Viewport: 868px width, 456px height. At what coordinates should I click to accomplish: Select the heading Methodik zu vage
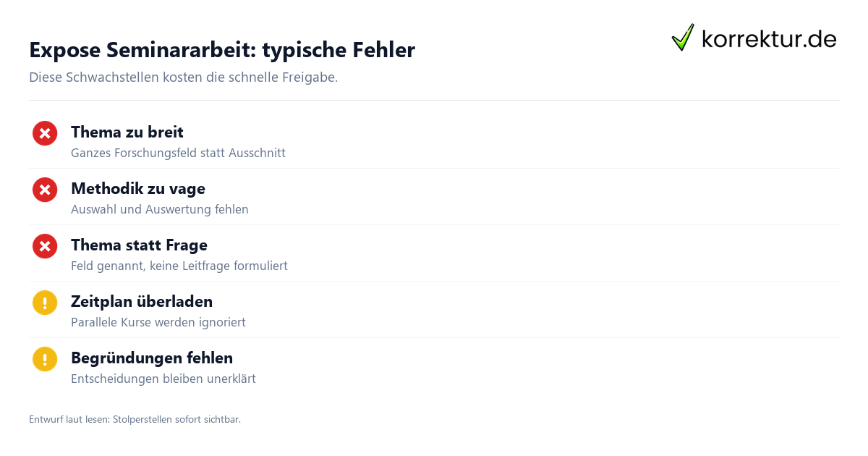138,189
